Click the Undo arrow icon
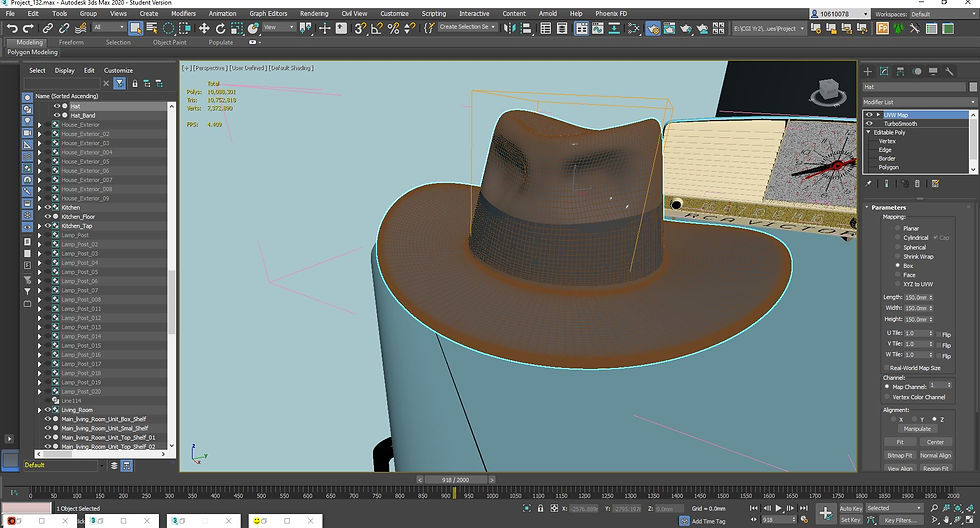 click(12, 28)
